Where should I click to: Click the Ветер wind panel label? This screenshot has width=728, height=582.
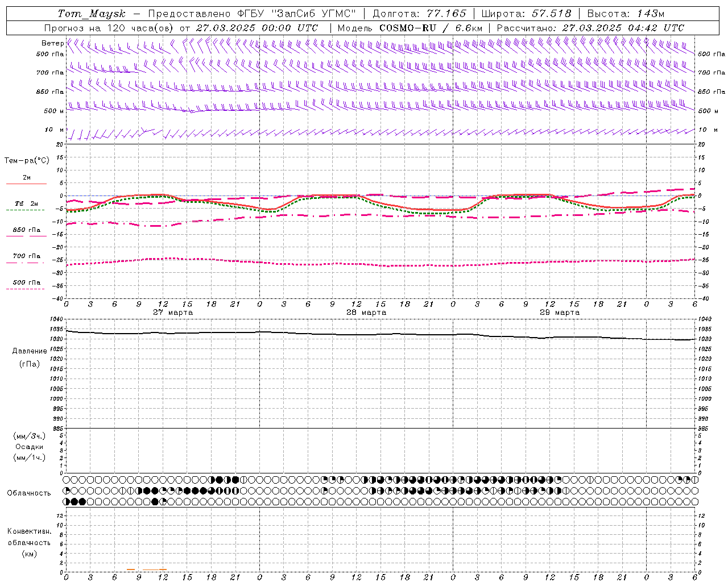pos(52,43)
